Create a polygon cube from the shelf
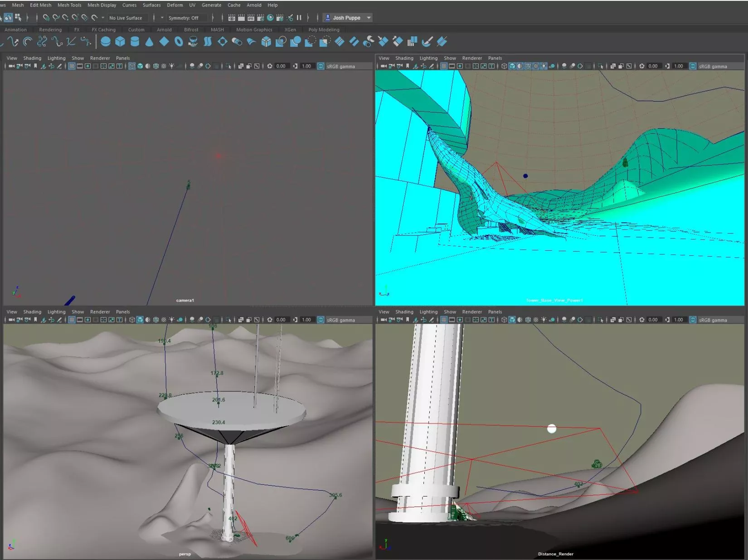Image resolution: width=748 pixels, height=560 pixels. tap(120, 42)
